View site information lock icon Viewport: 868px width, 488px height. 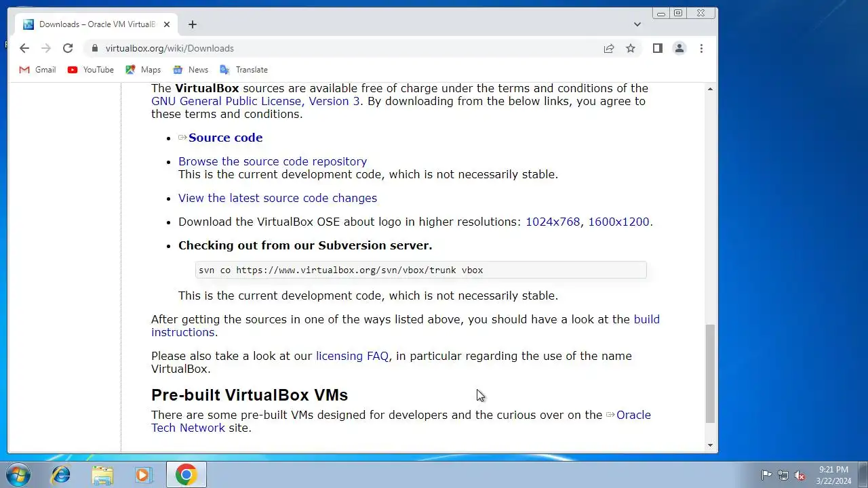point(94,48)
